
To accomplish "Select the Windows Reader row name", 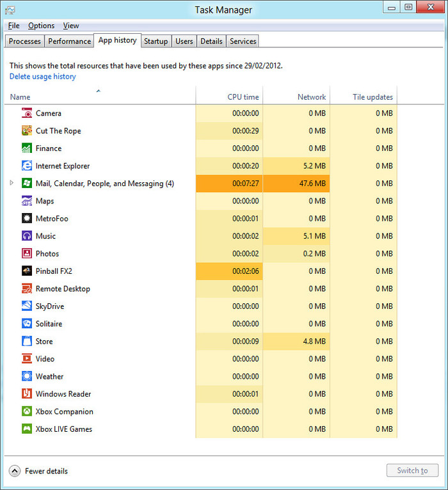I will pos(63,394).
